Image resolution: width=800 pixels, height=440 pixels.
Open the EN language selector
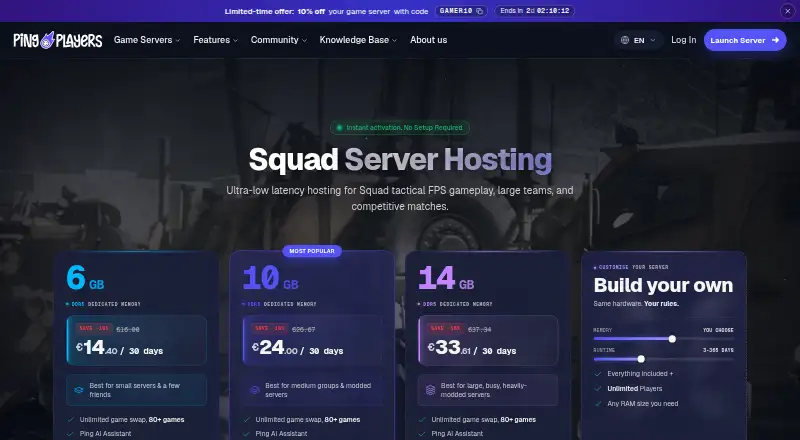(x=638, y=40)
